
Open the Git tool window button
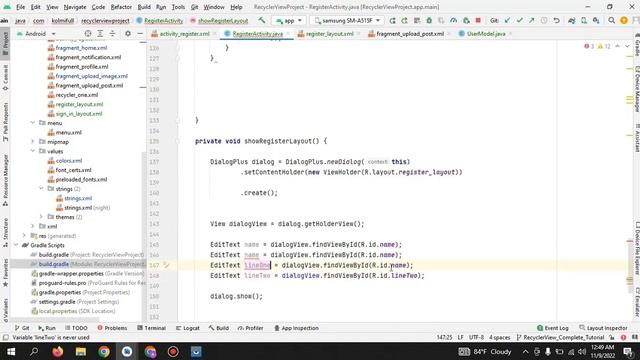[22, 328]
